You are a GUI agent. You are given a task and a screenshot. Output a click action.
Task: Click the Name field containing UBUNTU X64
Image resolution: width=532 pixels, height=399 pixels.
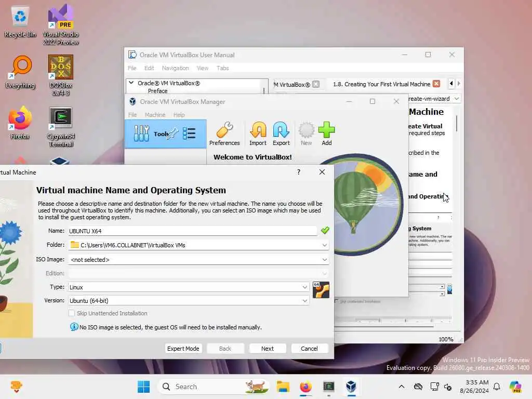[x=193, y=231]
